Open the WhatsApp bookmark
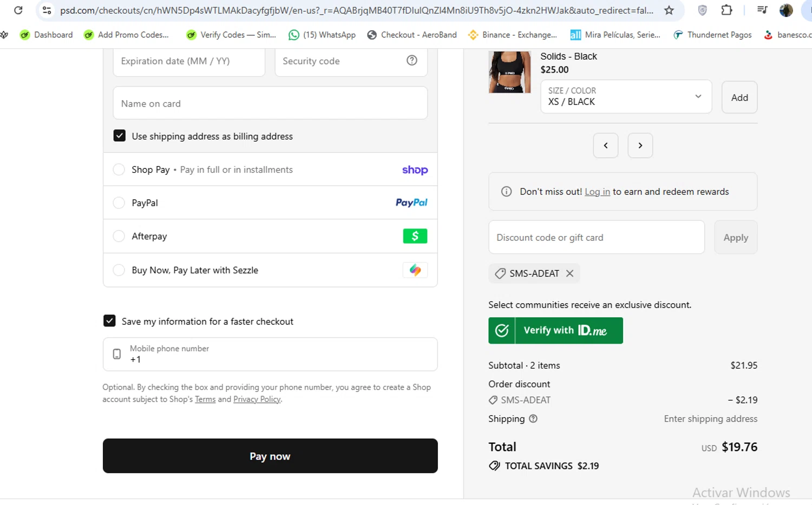This screenshot has width=812, height=505. 322,35
